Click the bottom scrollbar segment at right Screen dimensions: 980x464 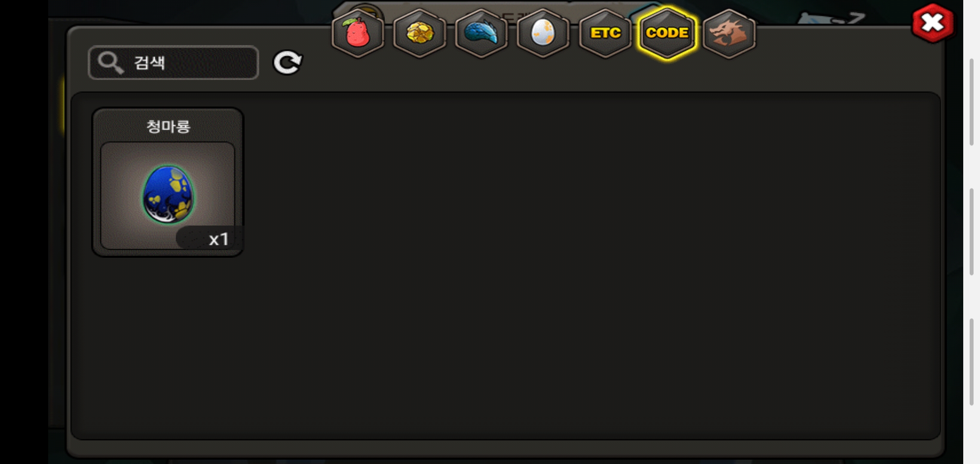971,362
